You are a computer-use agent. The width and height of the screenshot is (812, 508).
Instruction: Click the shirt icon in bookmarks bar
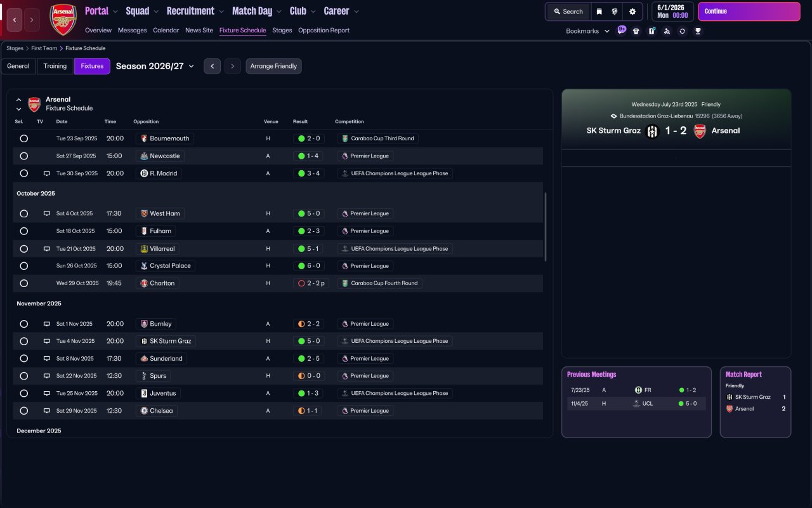pyautogui.click(x=636, y=31)
